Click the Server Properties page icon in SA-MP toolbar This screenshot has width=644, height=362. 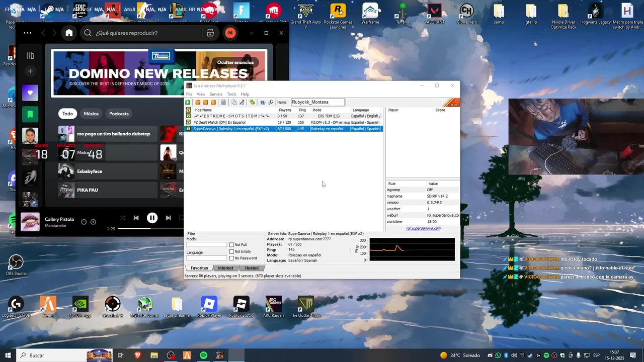pyautogui.click(x=223, y=102)
